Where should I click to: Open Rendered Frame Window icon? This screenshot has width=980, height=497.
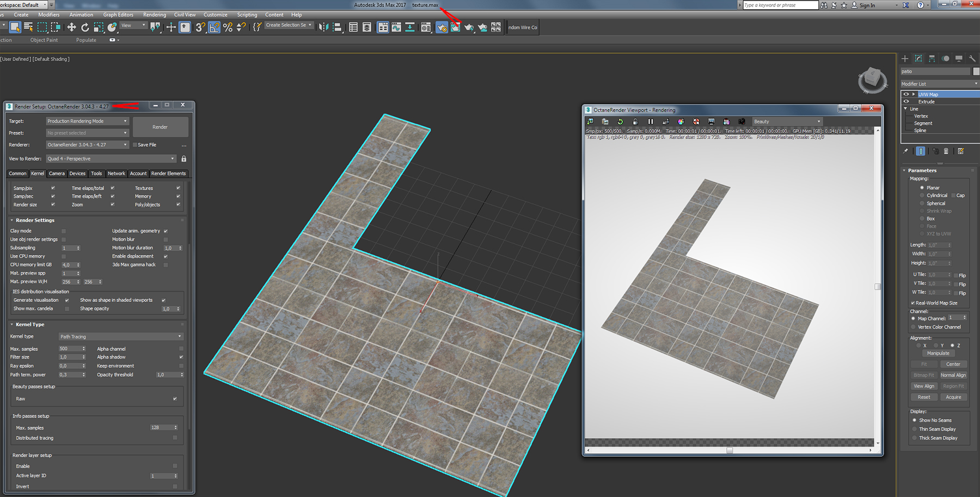click(455, 27)
